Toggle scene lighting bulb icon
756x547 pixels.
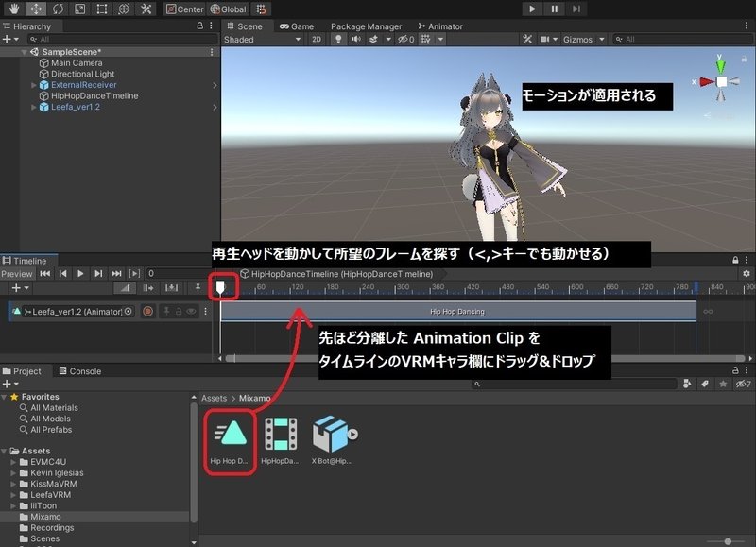click(x=338, y=40)
